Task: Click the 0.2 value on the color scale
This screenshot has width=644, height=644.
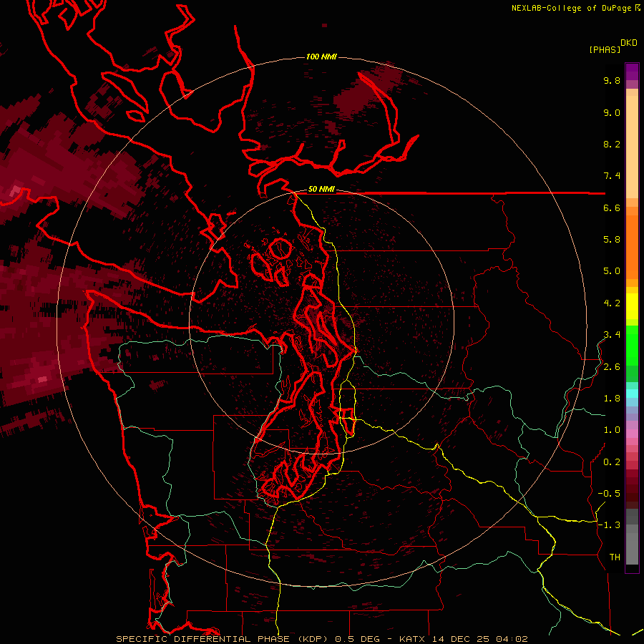Action: pyautogui.click(x=612, y=462)
